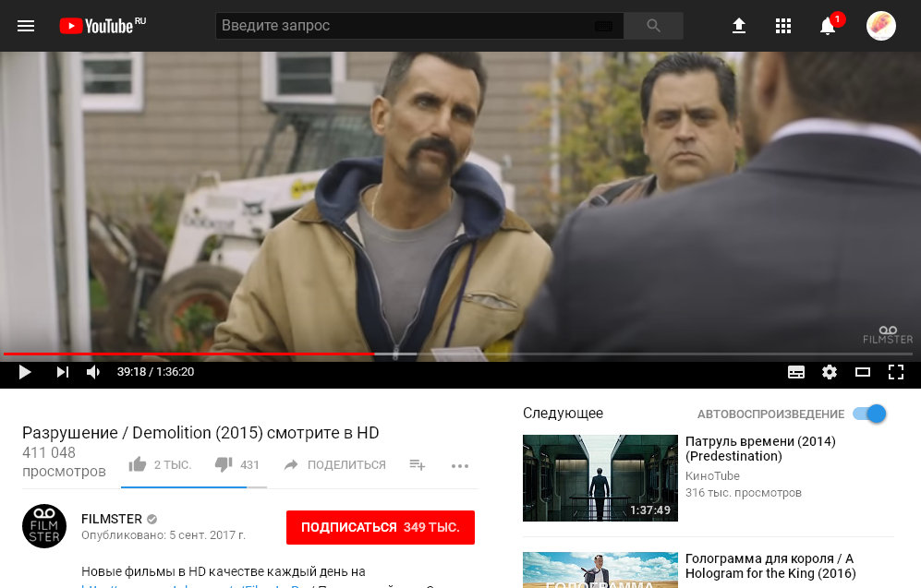This screenshot has width=921, height=588.
Task: Click the upload video icon
Action: (x=738, y=26)
